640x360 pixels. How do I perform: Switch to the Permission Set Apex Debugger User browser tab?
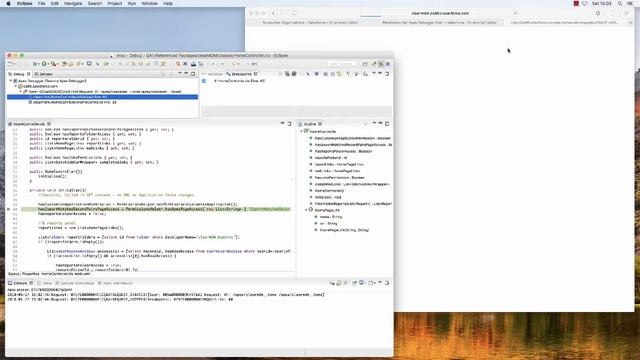coord(440,22)
